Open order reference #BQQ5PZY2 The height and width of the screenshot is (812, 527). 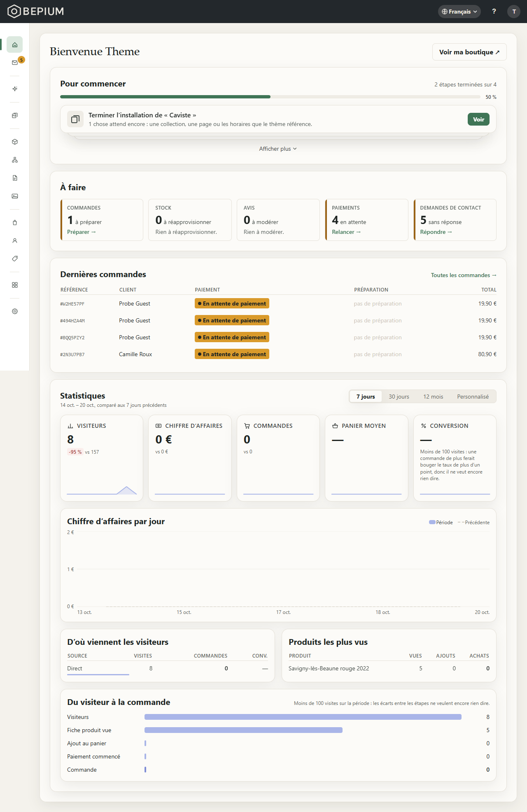click(72, 338)
